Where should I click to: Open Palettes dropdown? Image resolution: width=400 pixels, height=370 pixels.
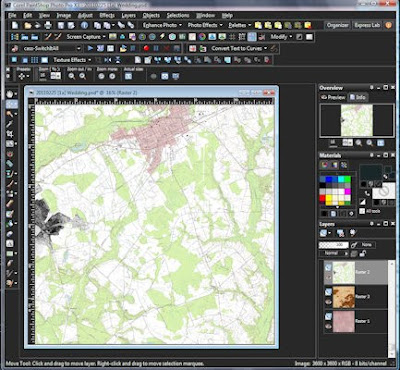click(239, 25)
